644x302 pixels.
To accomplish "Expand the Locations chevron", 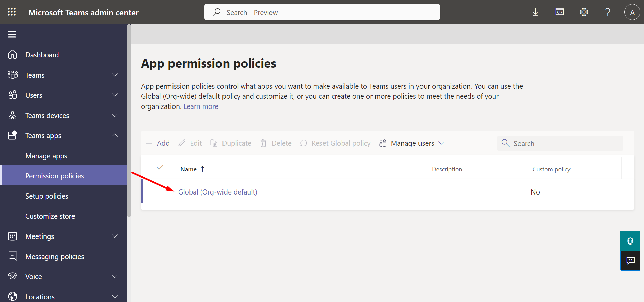I will 115,297.
